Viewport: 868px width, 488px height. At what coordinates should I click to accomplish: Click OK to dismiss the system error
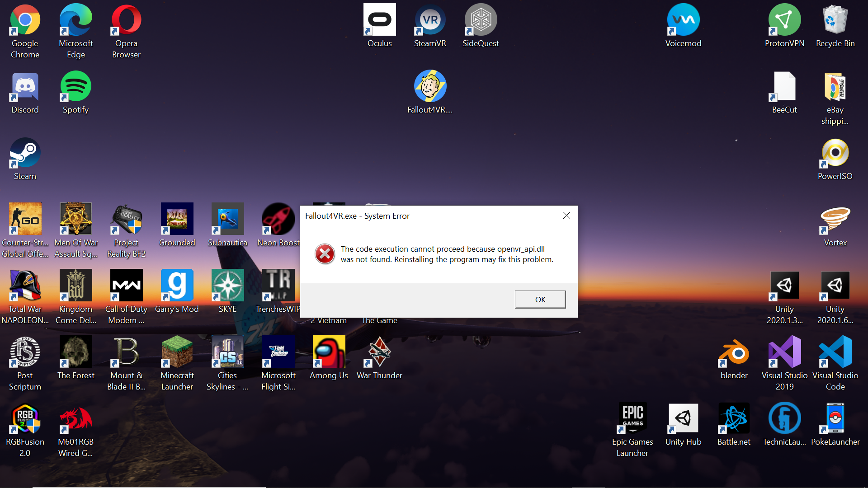pos(539,299)
